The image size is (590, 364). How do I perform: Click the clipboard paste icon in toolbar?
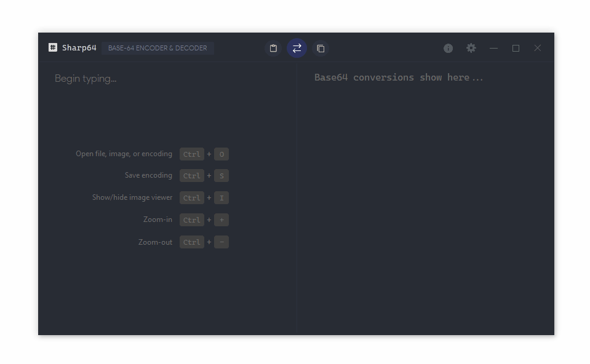pyautogui.click(x=273, y=48)
